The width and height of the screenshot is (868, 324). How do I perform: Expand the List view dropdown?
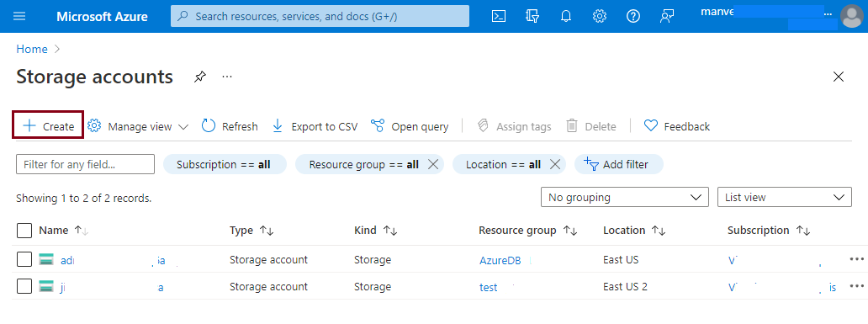[785, 197]
